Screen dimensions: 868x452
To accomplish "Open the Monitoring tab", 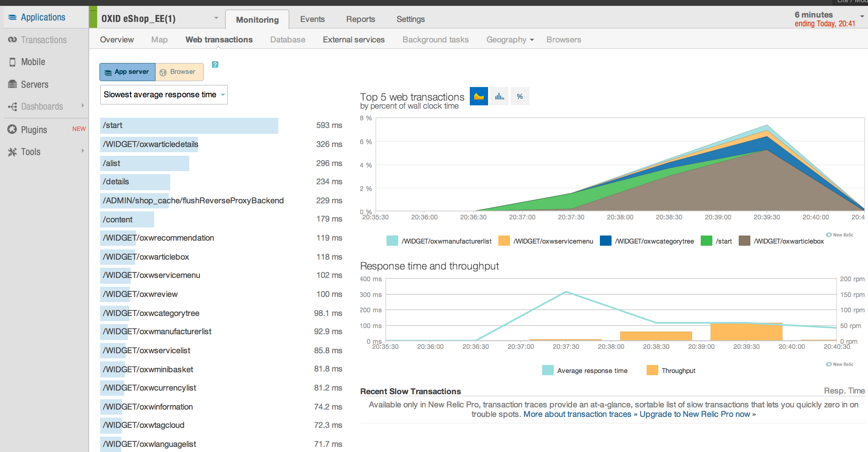I will click(257, 20).
